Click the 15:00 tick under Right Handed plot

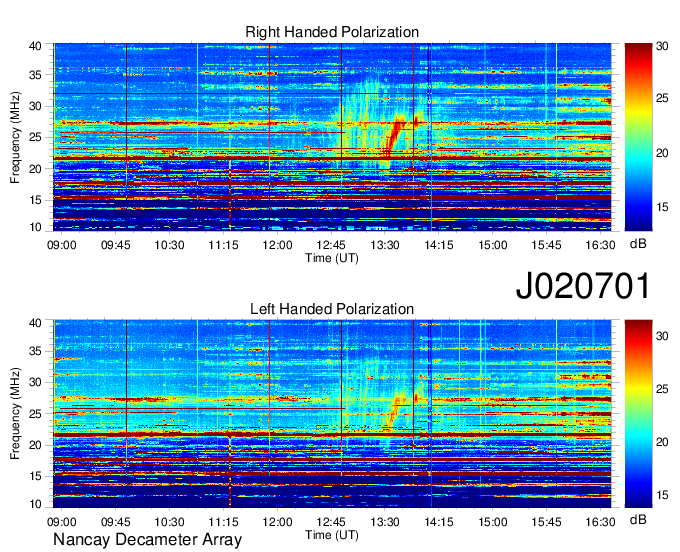(x=493, y=245)
